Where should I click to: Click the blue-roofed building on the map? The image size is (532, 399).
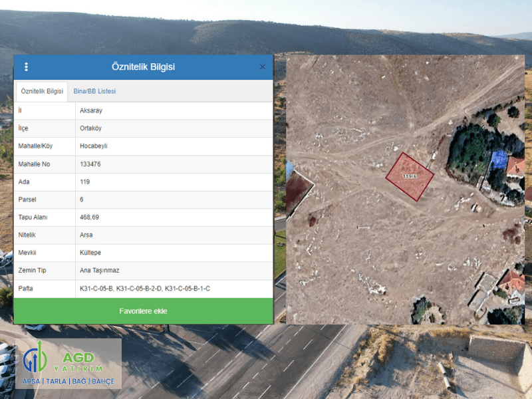pos(499,160)
